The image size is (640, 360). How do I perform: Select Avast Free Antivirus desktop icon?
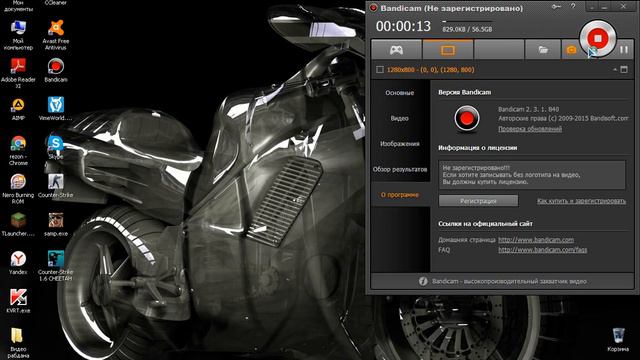pos(56,36)
